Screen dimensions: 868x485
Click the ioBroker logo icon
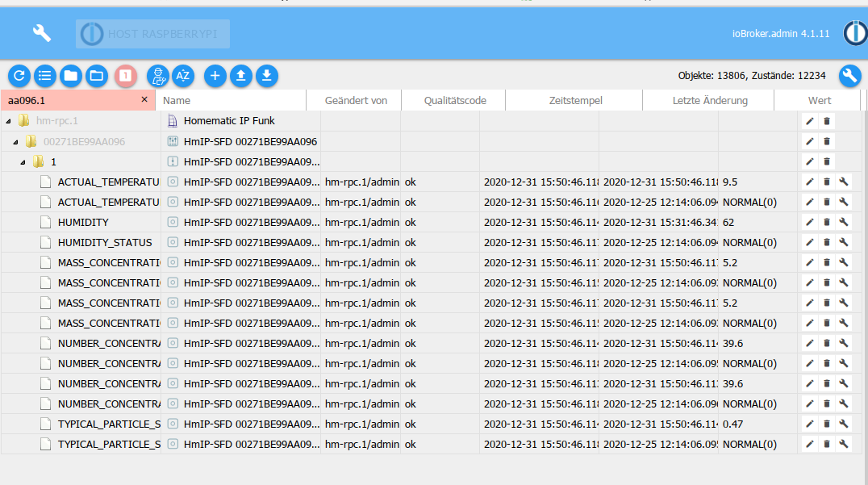pyautogui.click(x=855, y=33)
